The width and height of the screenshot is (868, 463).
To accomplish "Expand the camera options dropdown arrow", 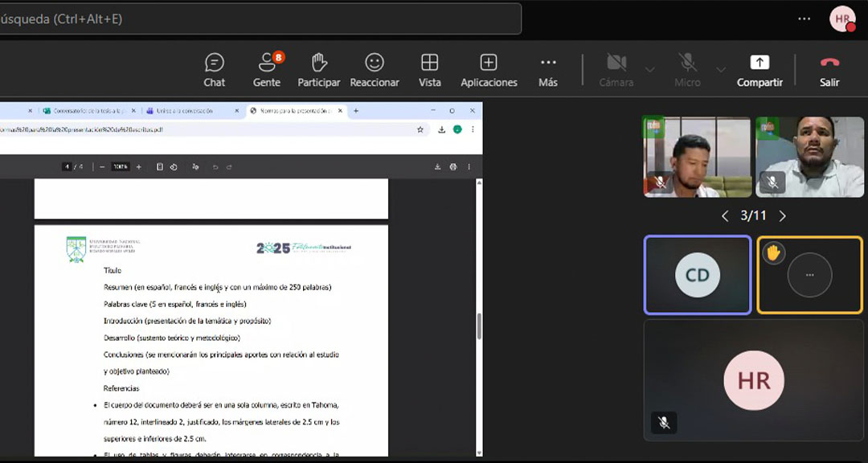I will (x=650, y=69).
